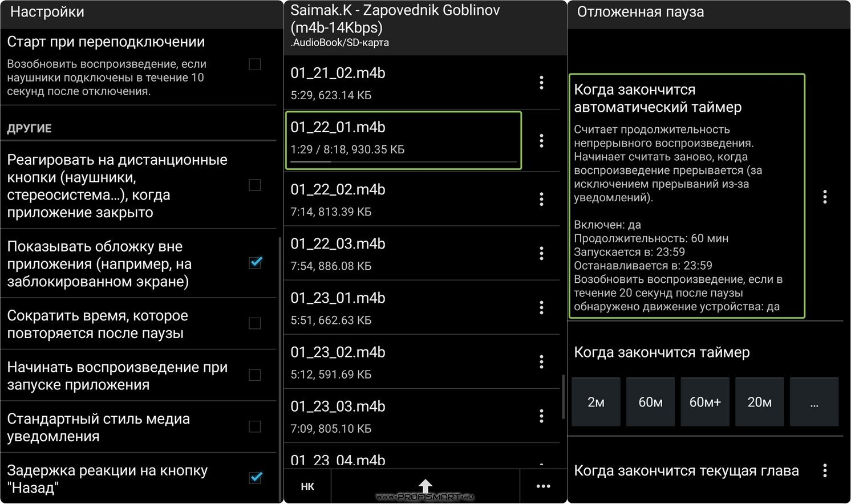Click the '.AudioBook/SD-карта' path
Image resolution: width=851 pixels, height=504 pixels.
click(x=339, y=43)
